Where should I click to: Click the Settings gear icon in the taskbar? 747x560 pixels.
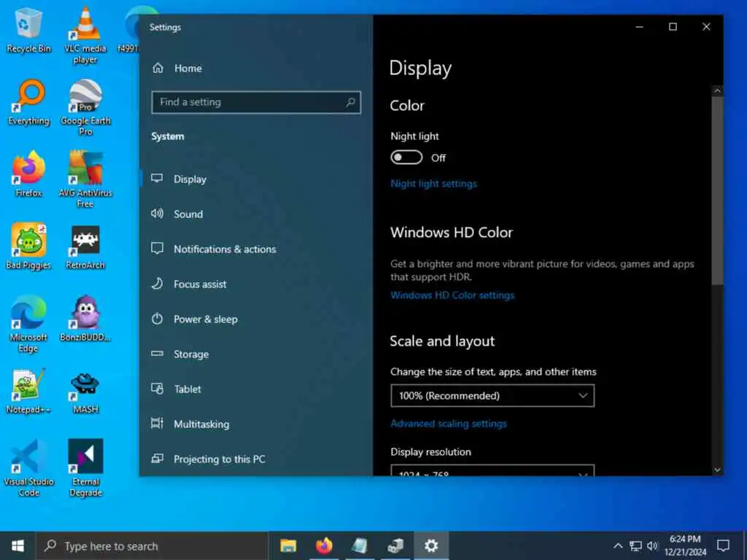tap(431, 545)
